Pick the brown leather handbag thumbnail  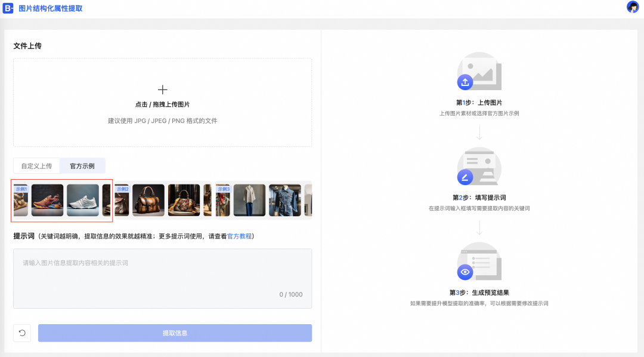(148, 201)
